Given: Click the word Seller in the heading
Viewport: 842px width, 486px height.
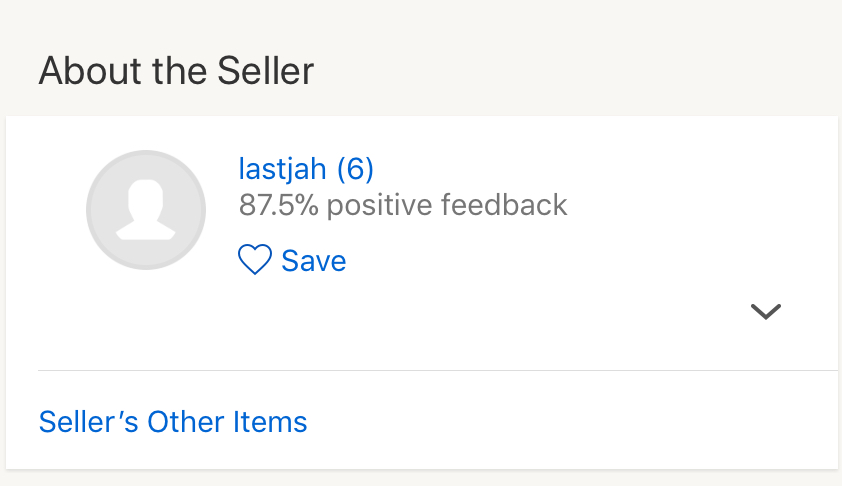Looking at the screenshot, I should [x=265, y=70].
